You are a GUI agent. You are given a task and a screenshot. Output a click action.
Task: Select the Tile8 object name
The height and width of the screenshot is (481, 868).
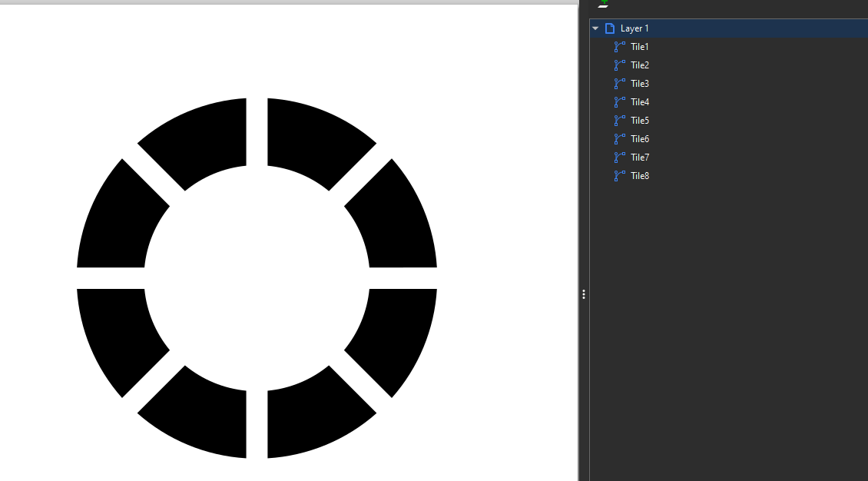point(640,176)
